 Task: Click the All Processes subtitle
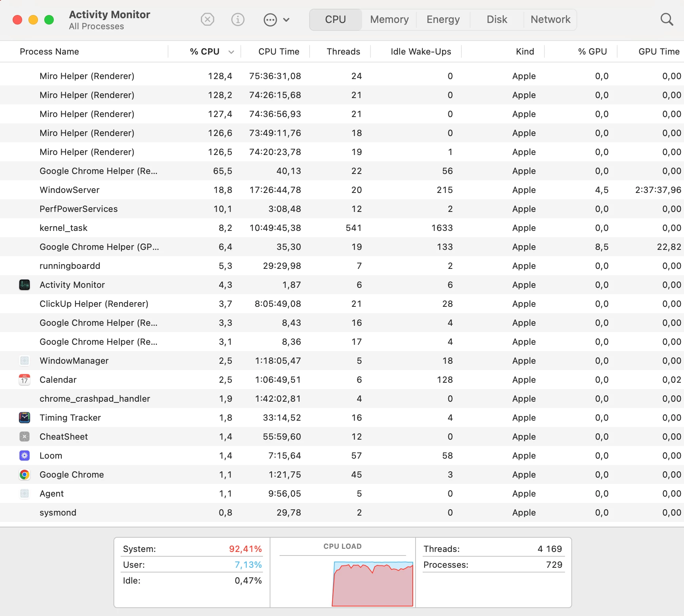[x=96, y=26]
